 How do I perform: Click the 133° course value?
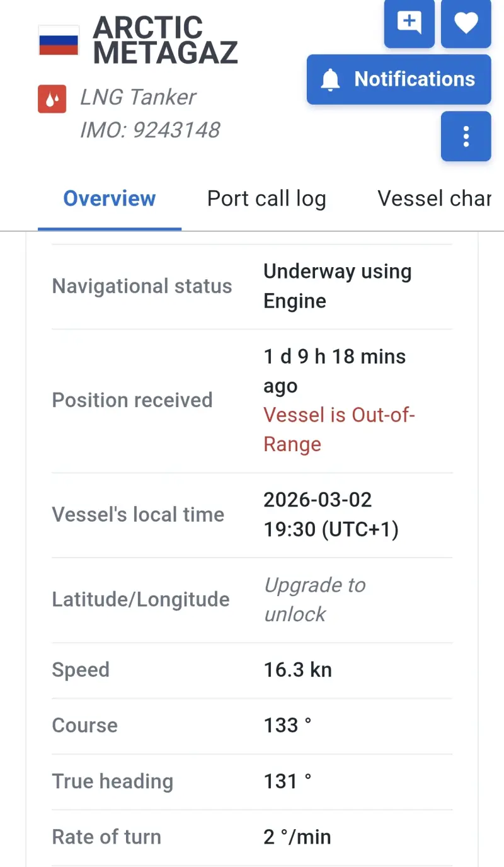point(287,725)
